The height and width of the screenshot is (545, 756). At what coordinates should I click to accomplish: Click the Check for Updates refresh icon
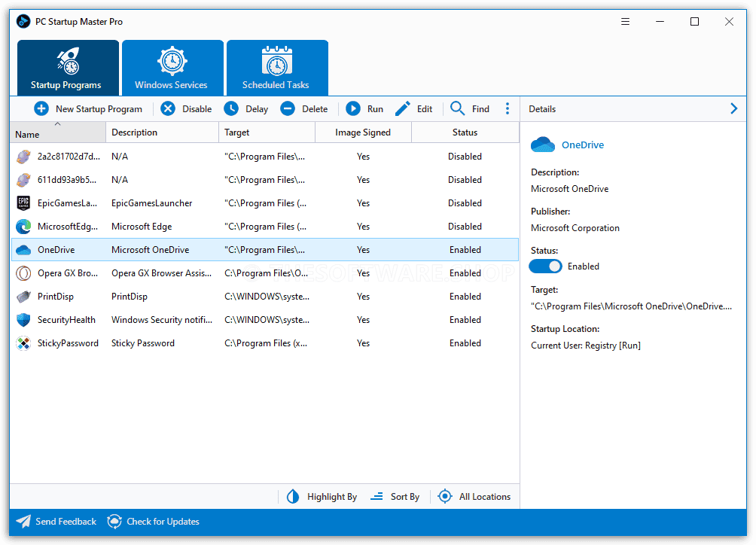[114, 522]
